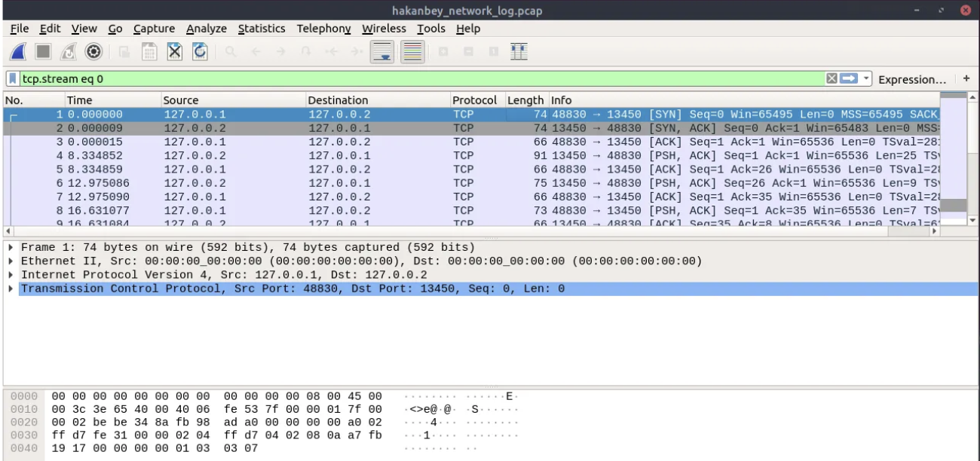Viewport: 980px width, 461px height.
Task: Reload the capture file from toolbar
Action: (200, 53)
